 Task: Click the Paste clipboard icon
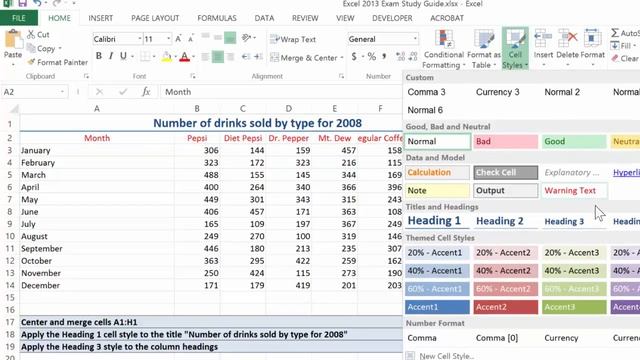pyautogui.click(x=13, y=40)
